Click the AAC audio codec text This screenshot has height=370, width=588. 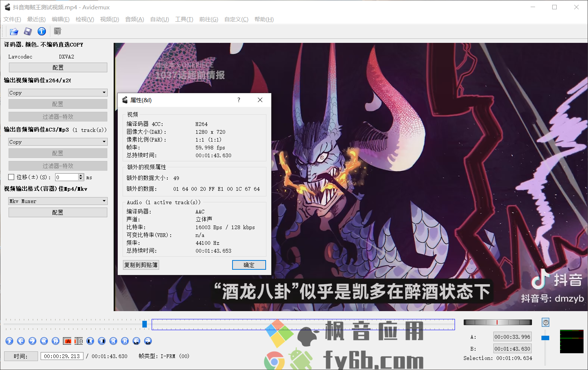[200, 212]
